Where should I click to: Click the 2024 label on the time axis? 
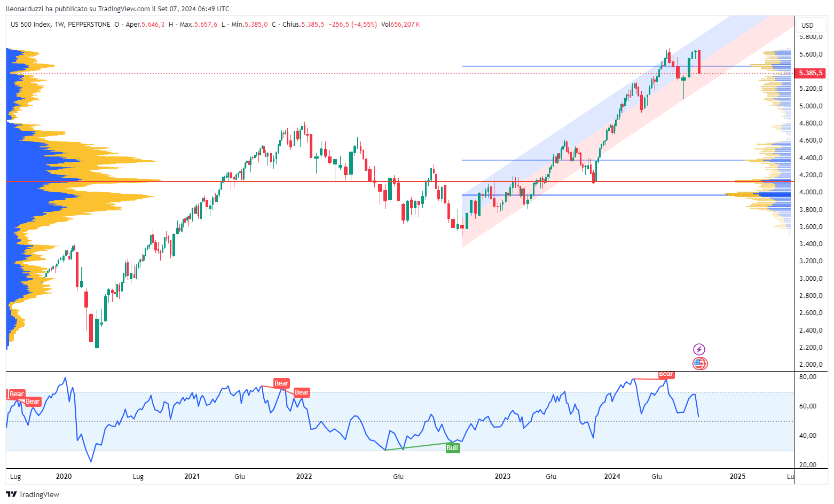coord(612,477)
